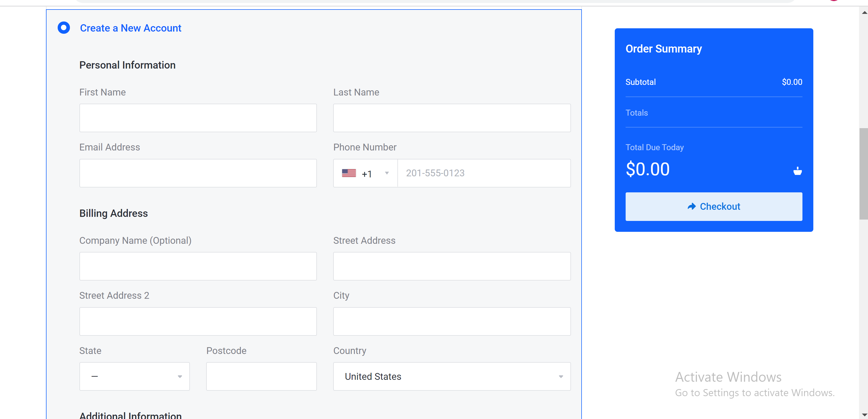Click the Totals label
Viewport: 868px width, 419px height.
636,113
